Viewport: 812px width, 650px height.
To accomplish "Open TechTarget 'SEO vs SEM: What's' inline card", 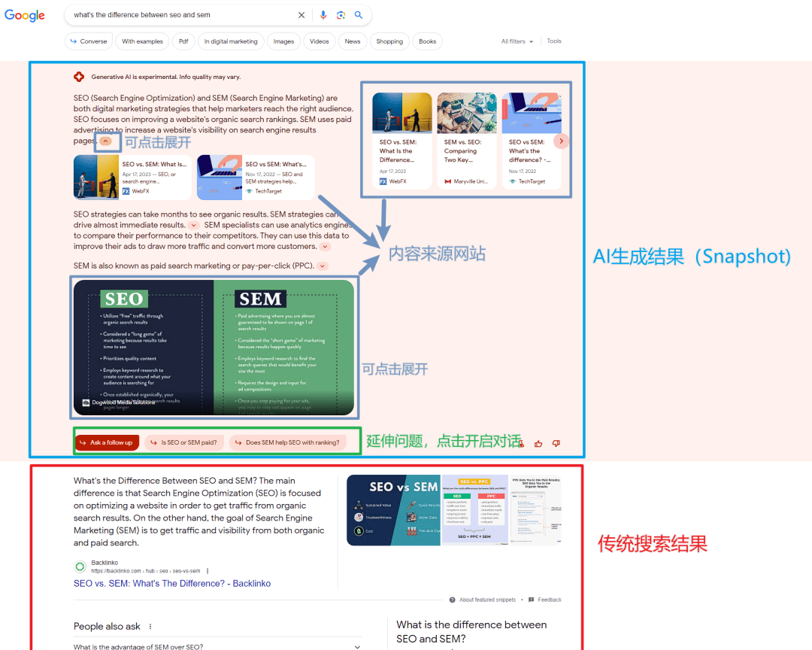I will click(x=256, y=178).
